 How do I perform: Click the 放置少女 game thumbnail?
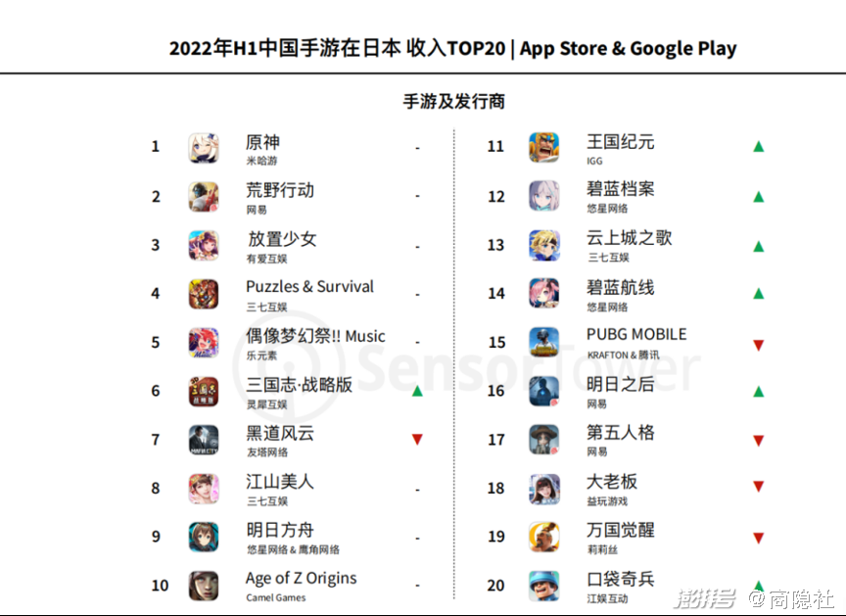[x=204, y=245]
